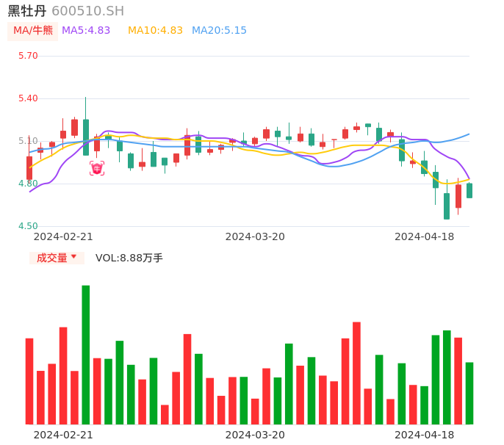Image resolution: width=504 pixels, height=445 pixels.
Task: Select the MA/牛熊 indicator tab
Action: pos(33,31)
